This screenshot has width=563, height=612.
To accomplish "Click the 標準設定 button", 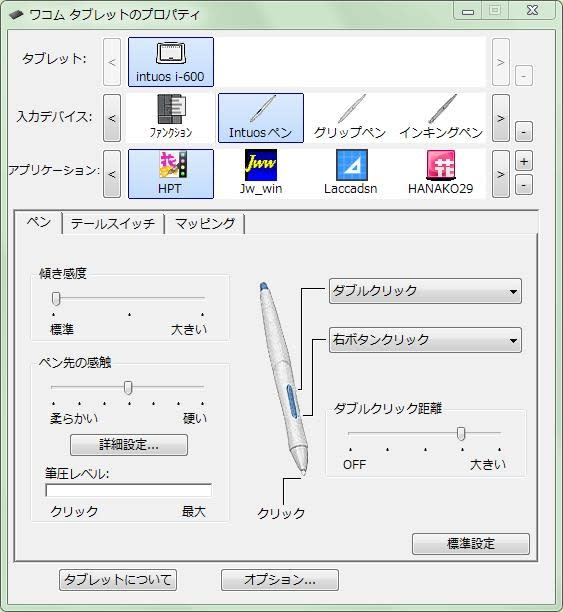I will pyautogui.click(x=470, y=544).
